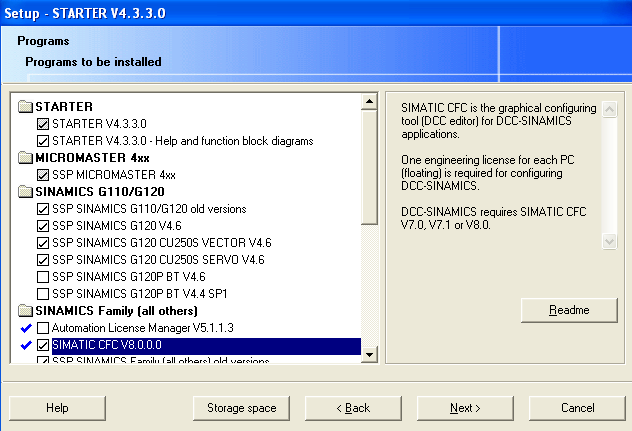Viewport: 632px width, 431px height.
Task: Toggle SSP MICROMASTER 4xx checkbox
Action: pos(43,175)
